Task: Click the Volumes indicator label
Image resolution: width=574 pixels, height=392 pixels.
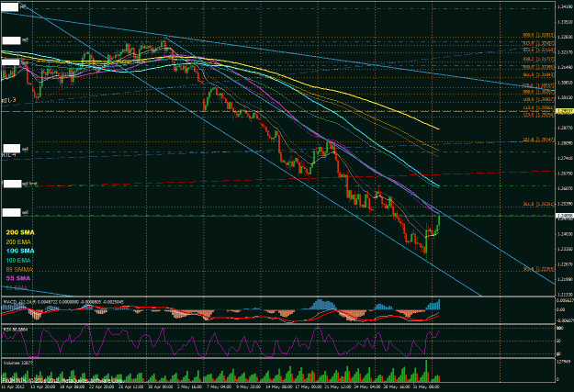Action: tap(18, 363)
